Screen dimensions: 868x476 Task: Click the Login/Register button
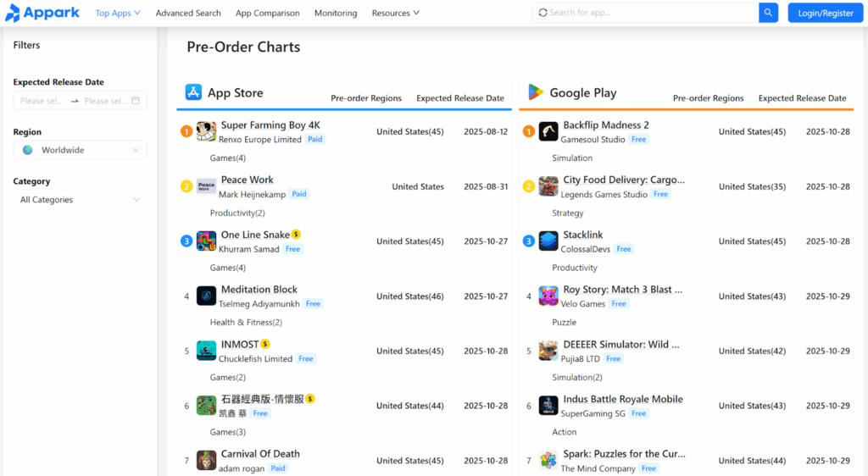tap(826, 13)
